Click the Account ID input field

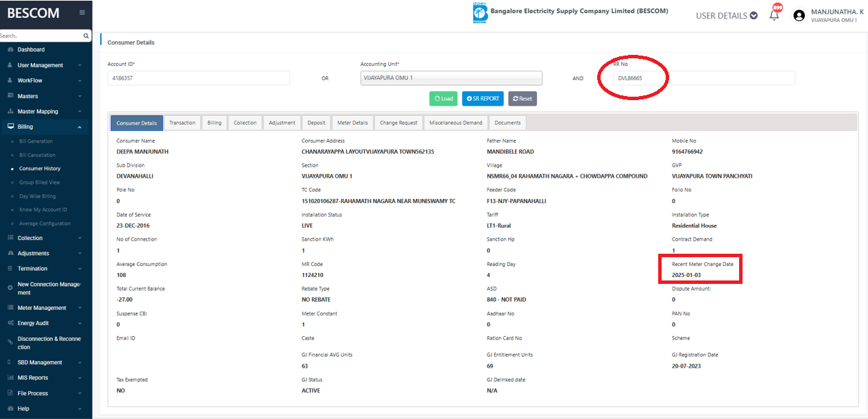coord(199,78)
